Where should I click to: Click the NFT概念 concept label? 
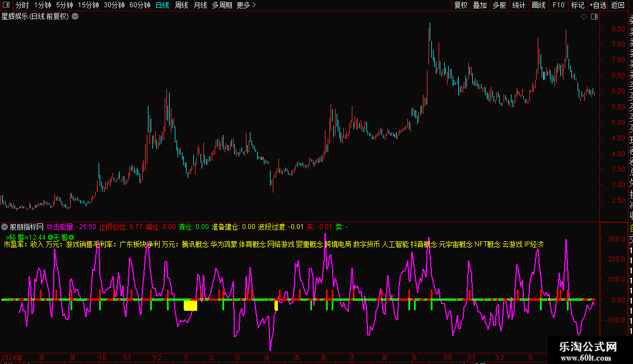click(488, 245)
